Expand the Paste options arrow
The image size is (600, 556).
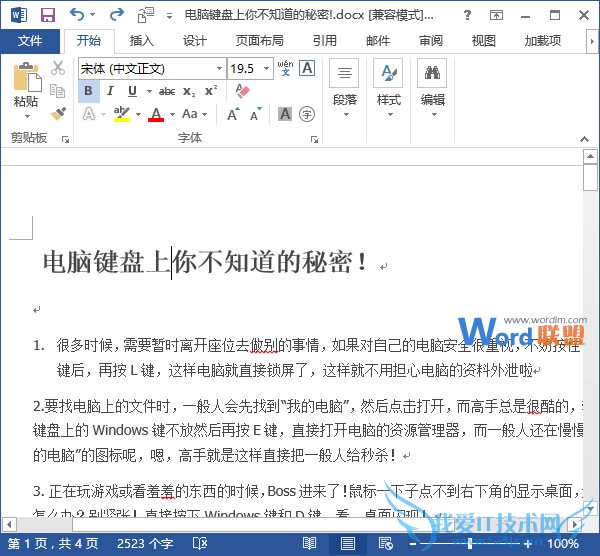coord(27,116)
